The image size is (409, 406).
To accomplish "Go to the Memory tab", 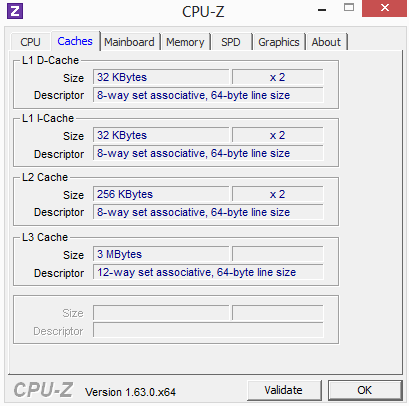I will 185,42.
